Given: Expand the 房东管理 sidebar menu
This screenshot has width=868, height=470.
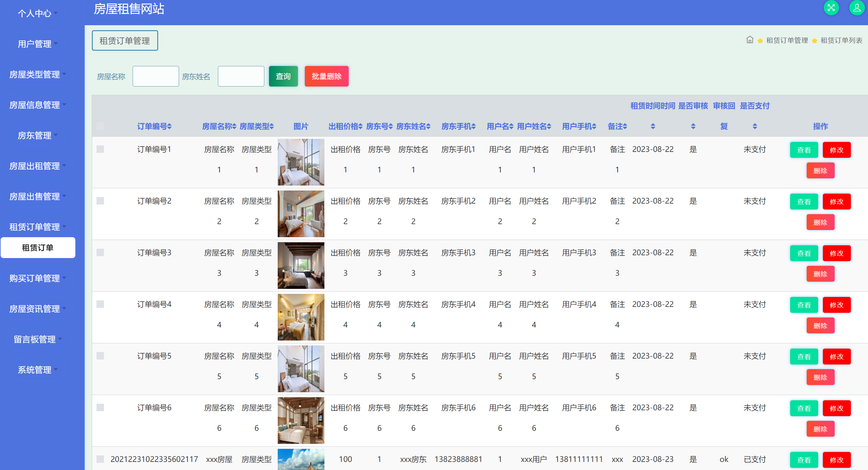Looking at the screenshot, I should (37, 135).
